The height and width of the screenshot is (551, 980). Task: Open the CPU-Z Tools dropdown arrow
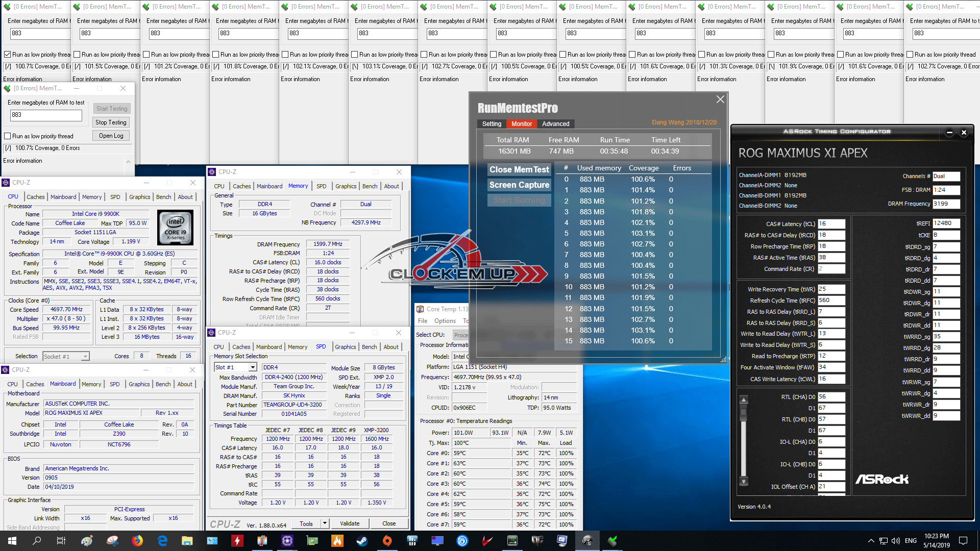[x=325, y=523]
